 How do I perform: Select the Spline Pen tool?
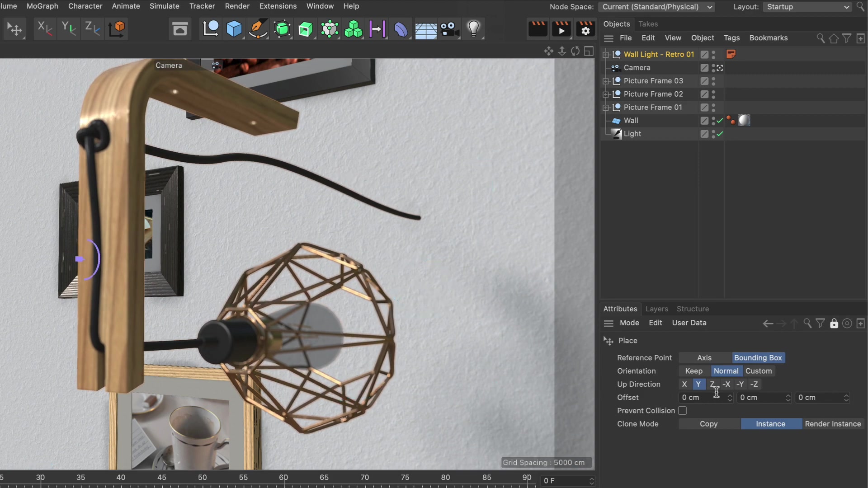coord(258,29)
